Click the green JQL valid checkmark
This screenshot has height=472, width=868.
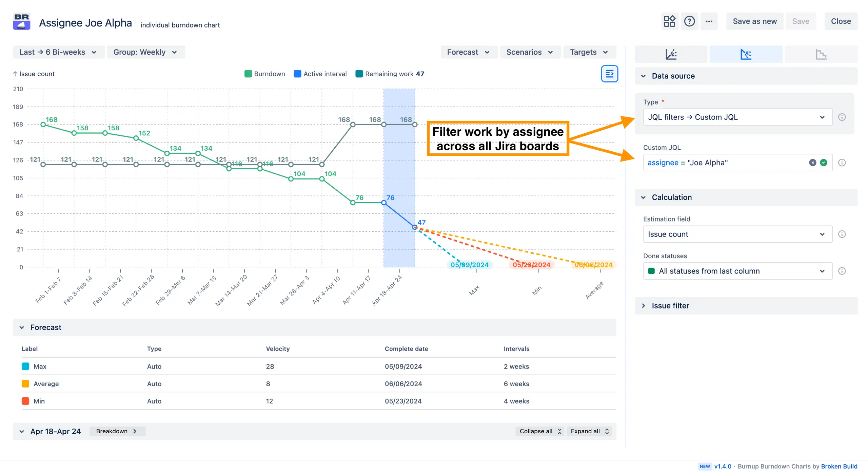[x=824, y=163]
